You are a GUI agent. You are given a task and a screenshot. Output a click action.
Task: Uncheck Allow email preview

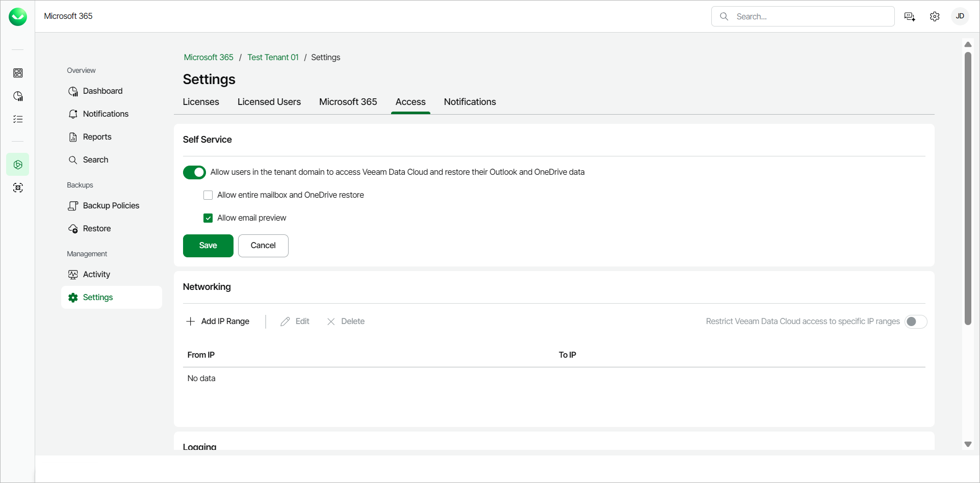coord(208,218)
